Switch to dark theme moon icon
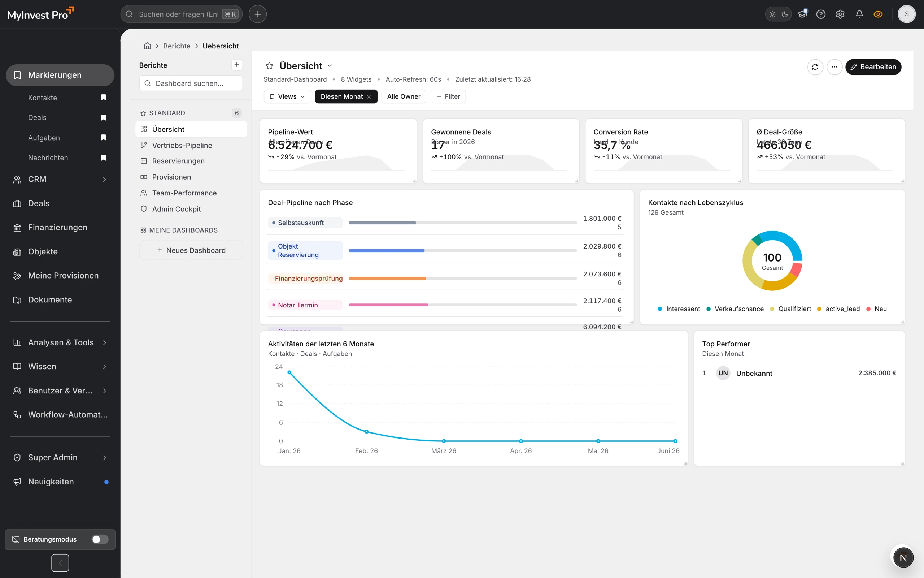Screen dimensions: 924x578 (785, 14)
